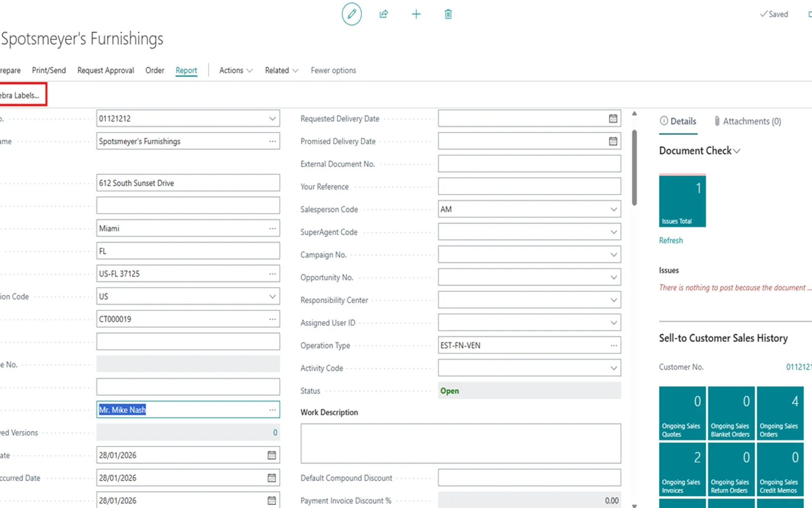Viewport: 812px width, 508px height.
Task: Open the calendar for the second 28/01/2026 date field
Action: [x=272, y=478]
